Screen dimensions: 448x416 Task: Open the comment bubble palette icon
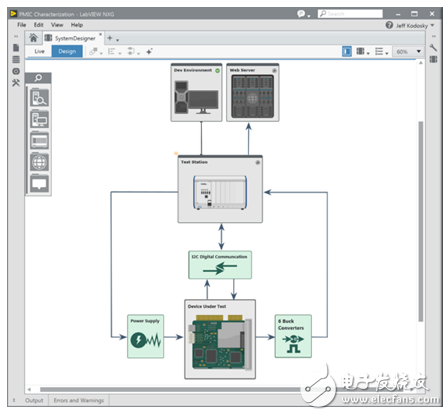[x=39, y=184]
